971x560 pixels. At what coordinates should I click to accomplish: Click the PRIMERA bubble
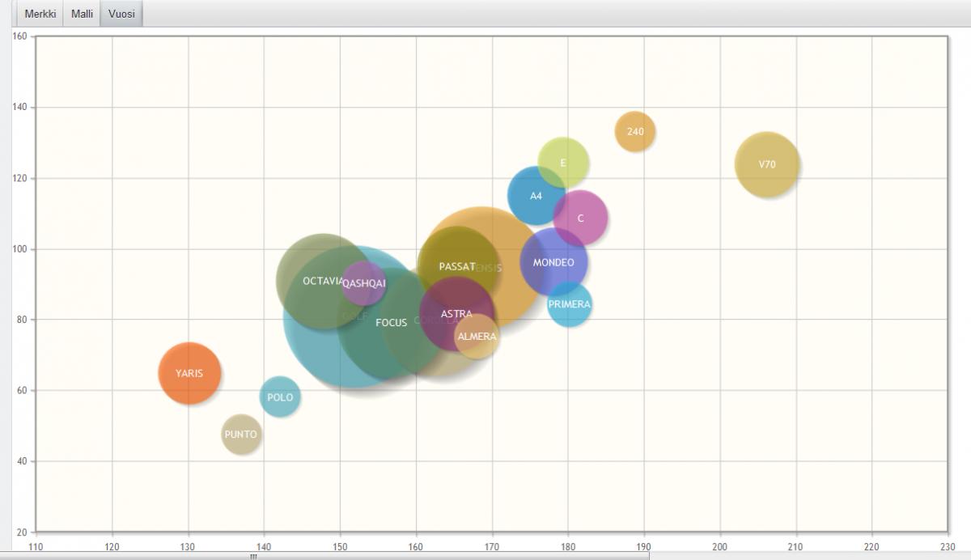(570, 304)
